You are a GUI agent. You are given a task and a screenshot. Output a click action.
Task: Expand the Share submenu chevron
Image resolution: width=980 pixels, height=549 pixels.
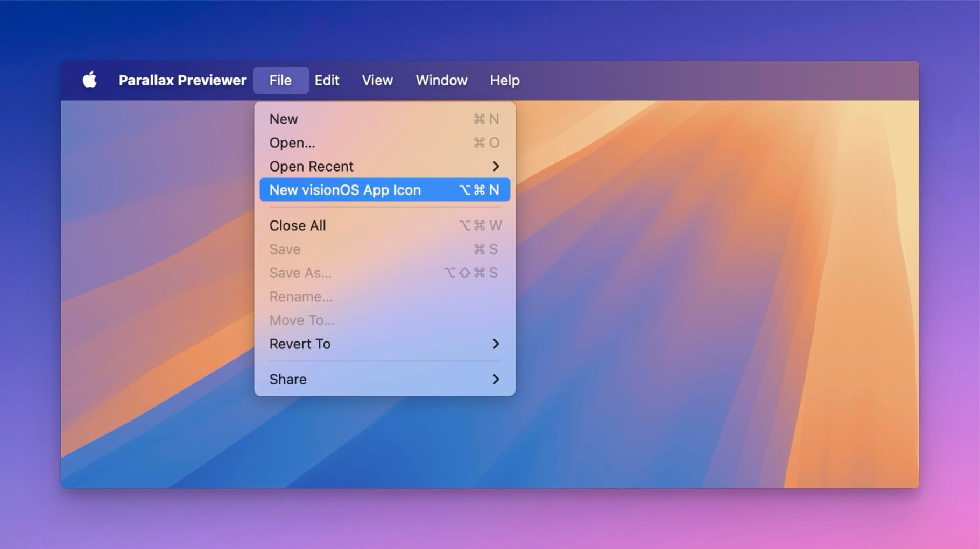tap(496, 379)
